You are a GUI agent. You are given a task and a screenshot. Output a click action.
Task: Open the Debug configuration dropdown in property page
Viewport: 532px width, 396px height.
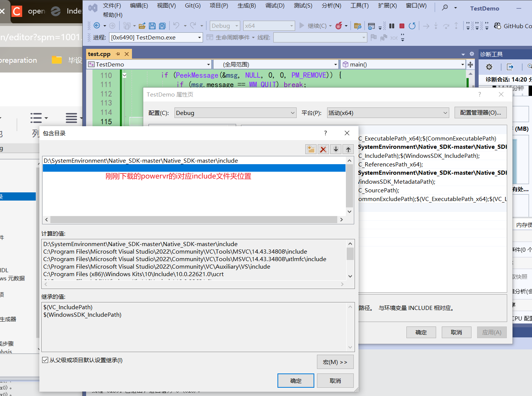(x=235, y=113)
